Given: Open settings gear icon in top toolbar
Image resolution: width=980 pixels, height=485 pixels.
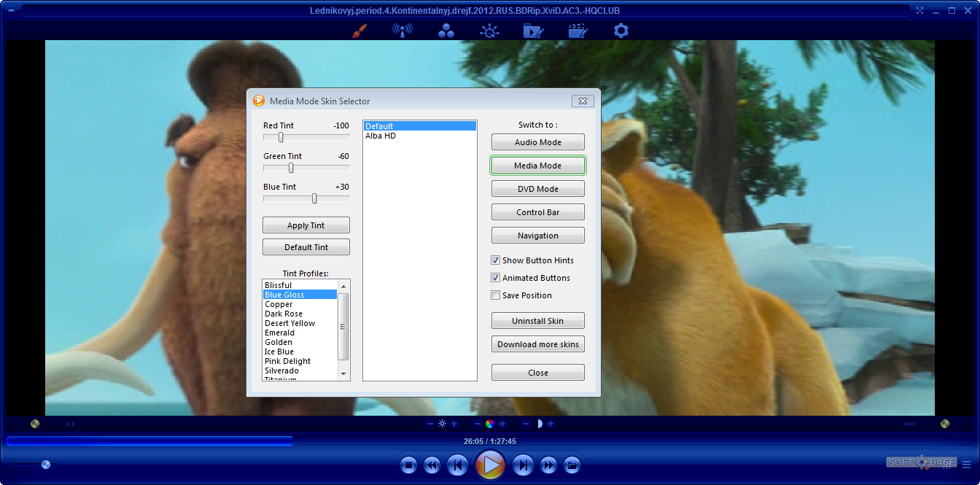Looking at the screenshot, I should (621, 31).
